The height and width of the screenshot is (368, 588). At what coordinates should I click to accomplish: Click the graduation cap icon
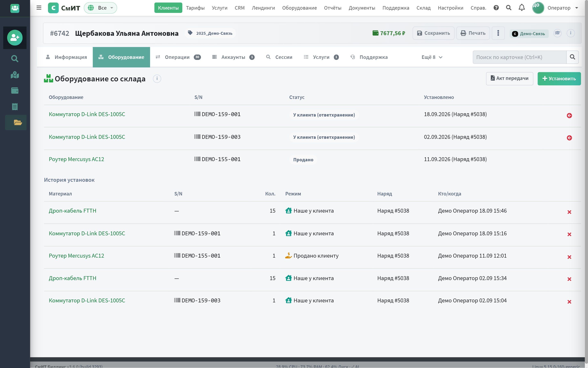coord(557,33)
